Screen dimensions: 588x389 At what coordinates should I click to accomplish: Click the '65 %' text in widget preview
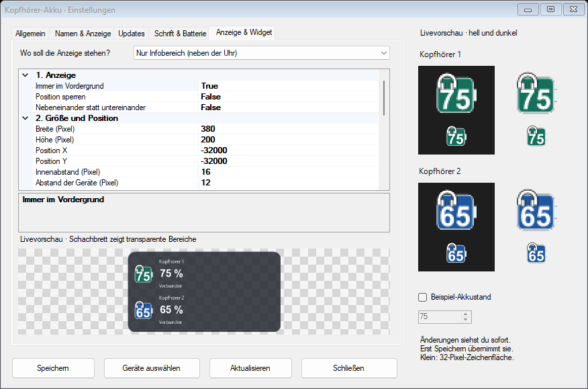click(171, 310)
